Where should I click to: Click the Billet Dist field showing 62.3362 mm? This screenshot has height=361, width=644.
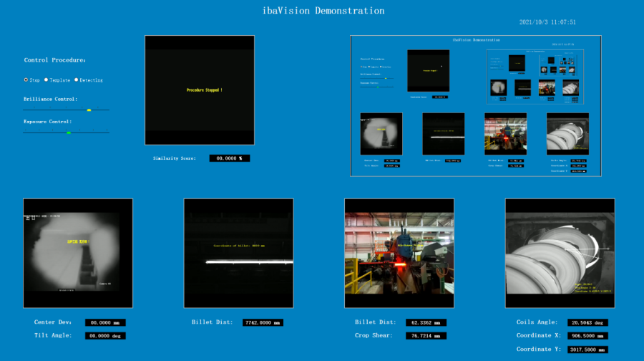[x=426, y=322]
